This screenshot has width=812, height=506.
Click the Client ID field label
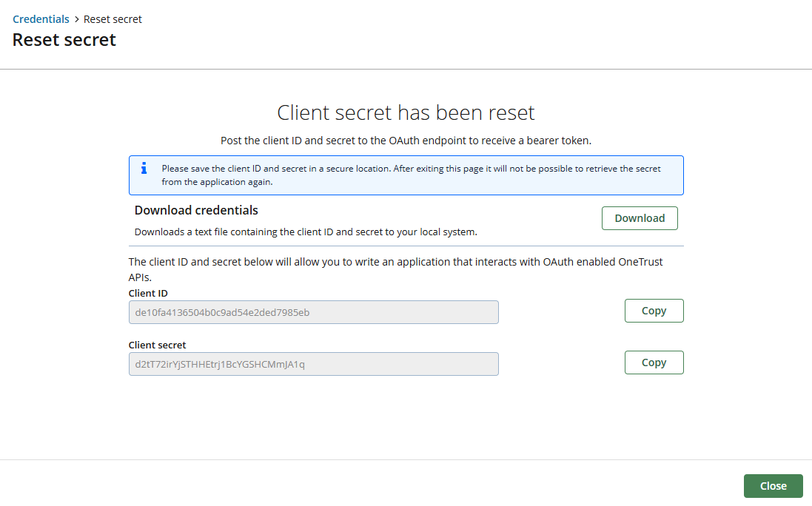click(146, 293)
